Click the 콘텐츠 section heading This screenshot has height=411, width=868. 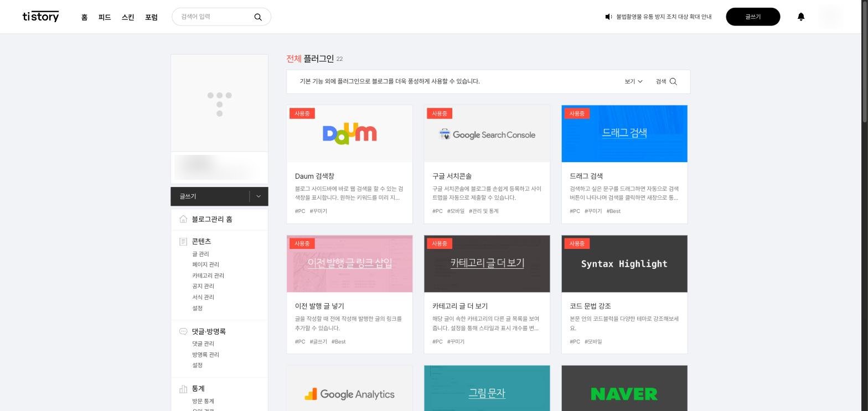[201, 242]
